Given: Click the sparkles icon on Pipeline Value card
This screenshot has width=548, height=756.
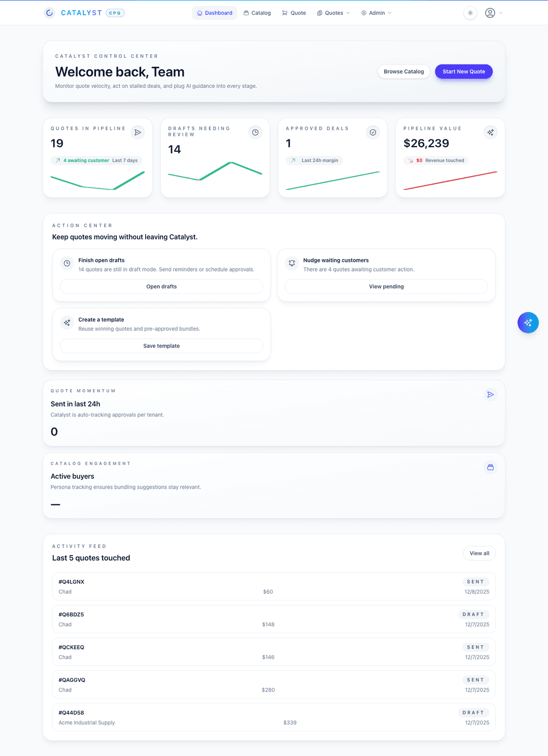Looking at the screenshot, I should tap(490, 132).
